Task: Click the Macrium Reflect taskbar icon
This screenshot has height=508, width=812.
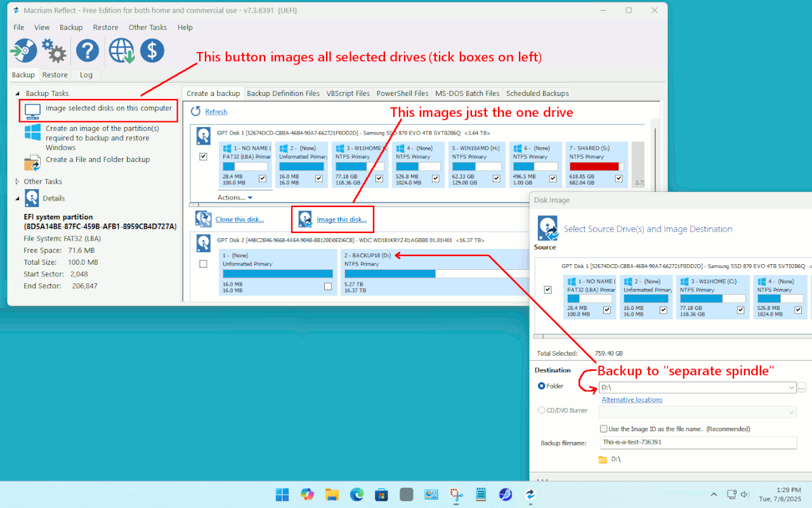Action: pos(530,494)
